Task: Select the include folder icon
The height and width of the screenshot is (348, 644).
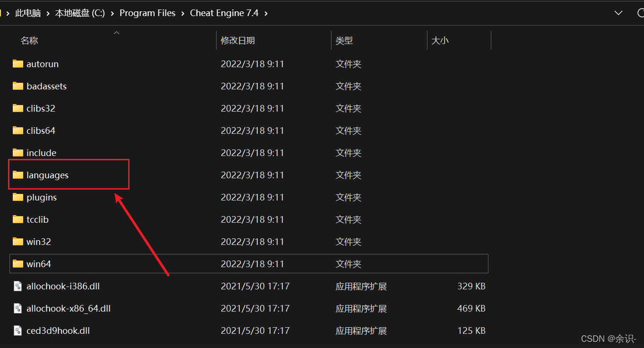Action: tap(18, 153)
